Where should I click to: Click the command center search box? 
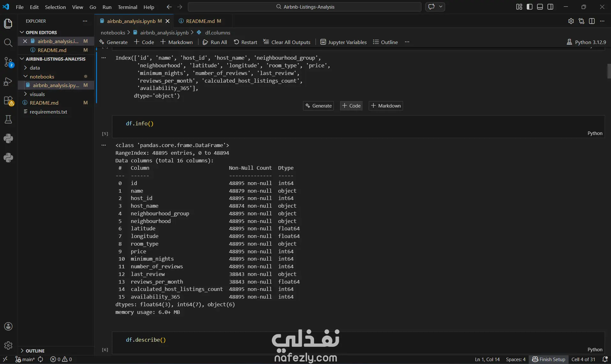click(x=305, y=7)
